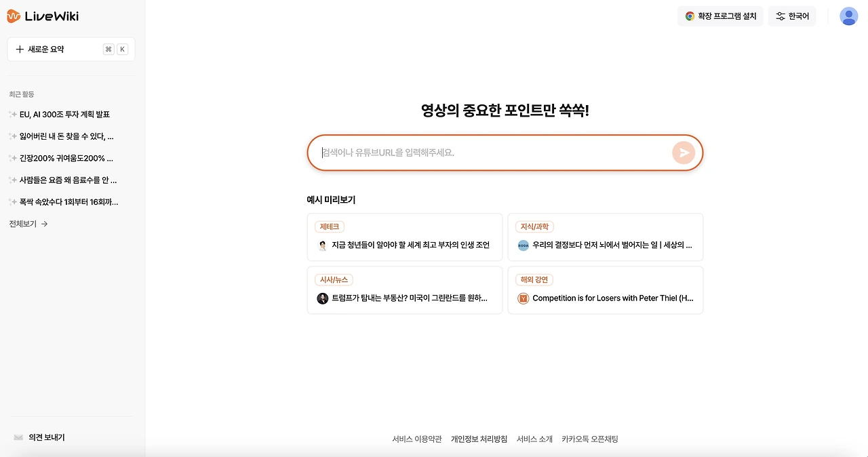
Task: Click the new summary plus button
Action: (x=71, y=49)
